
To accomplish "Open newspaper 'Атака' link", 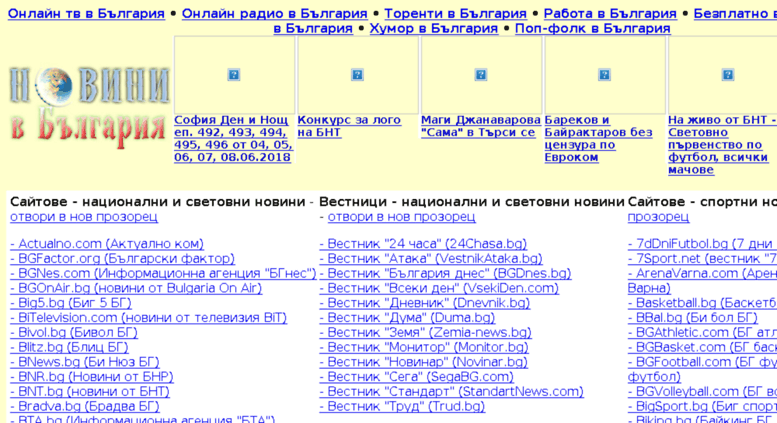I will [431, 259].
